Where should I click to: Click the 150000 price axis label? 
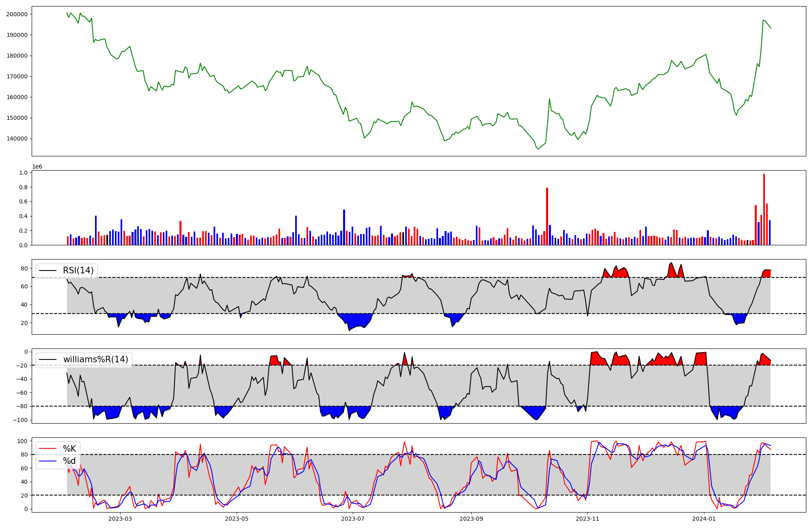pos(17,118)
